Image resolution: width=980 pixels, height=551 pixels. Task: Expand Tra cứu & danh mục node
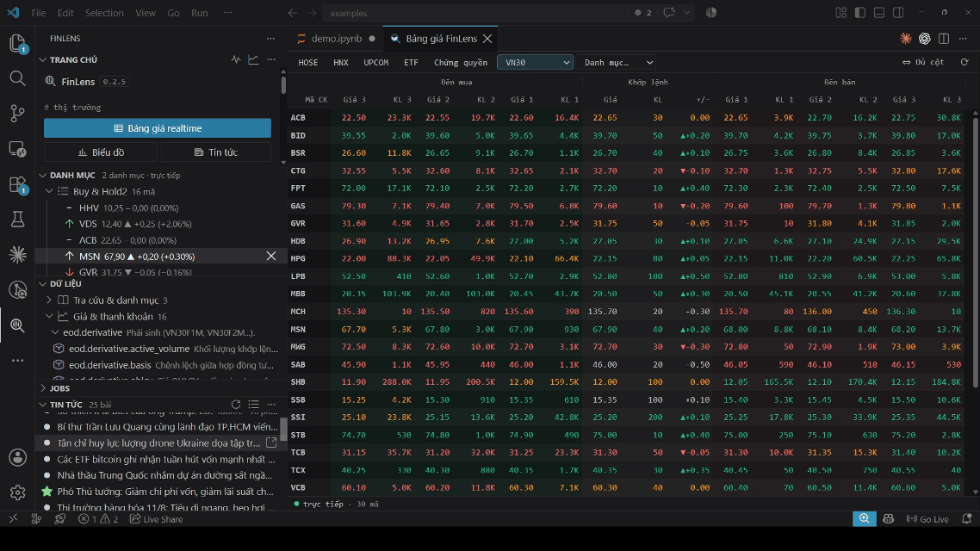(x=49, y=300)
